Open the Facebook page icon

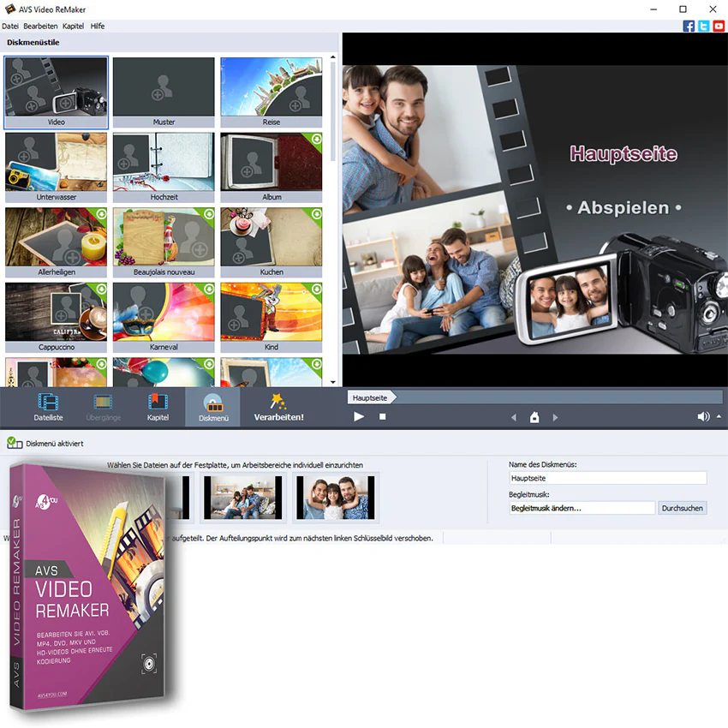pos(689,26)
